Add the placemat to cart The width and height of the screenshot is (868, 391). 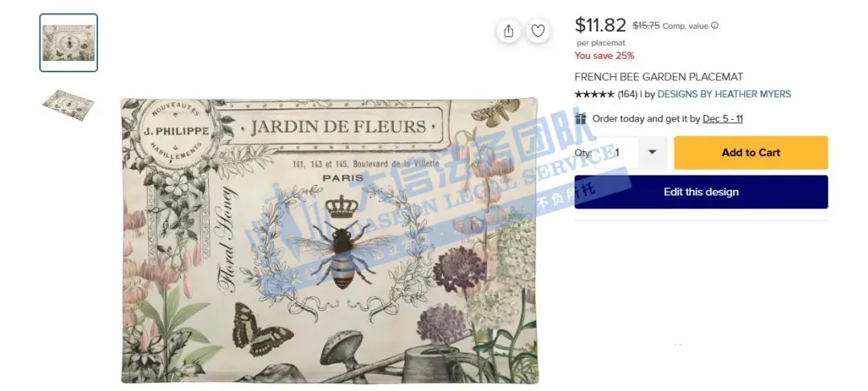pyautogui.click(x=751, y=153)
